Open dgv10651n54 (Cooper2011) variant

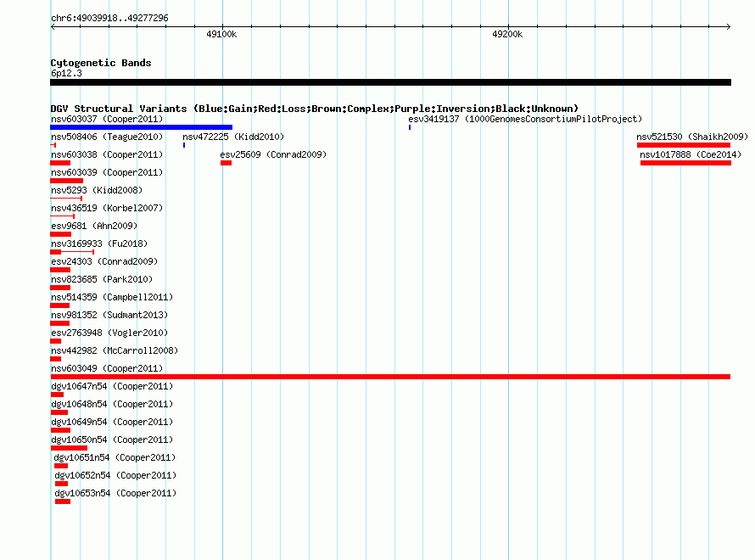(115, 457)
